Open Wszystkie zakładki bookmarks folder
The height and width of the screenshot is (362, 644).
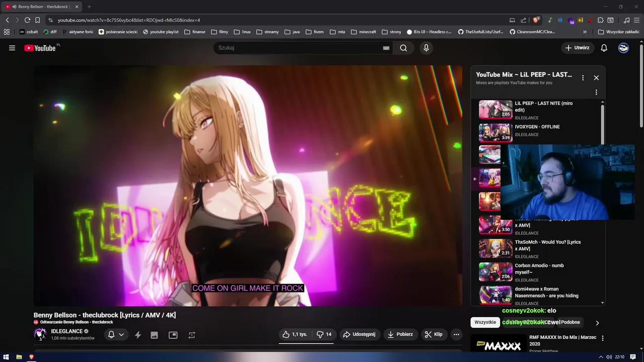coord(618,32)
